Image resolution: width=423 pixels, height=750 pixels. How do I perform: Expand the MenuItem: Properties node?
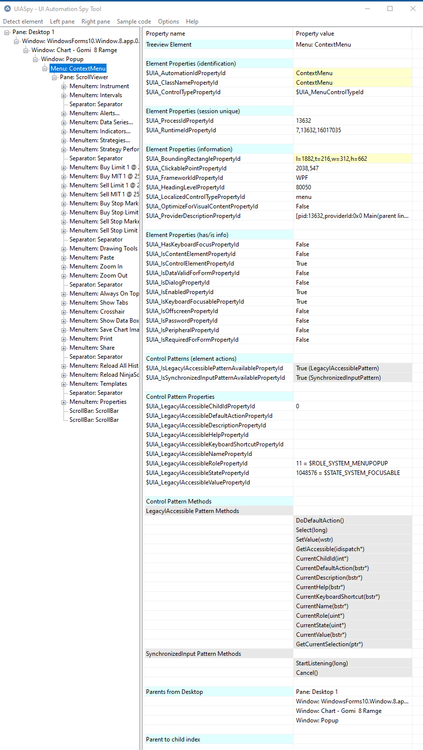point(64,402)
